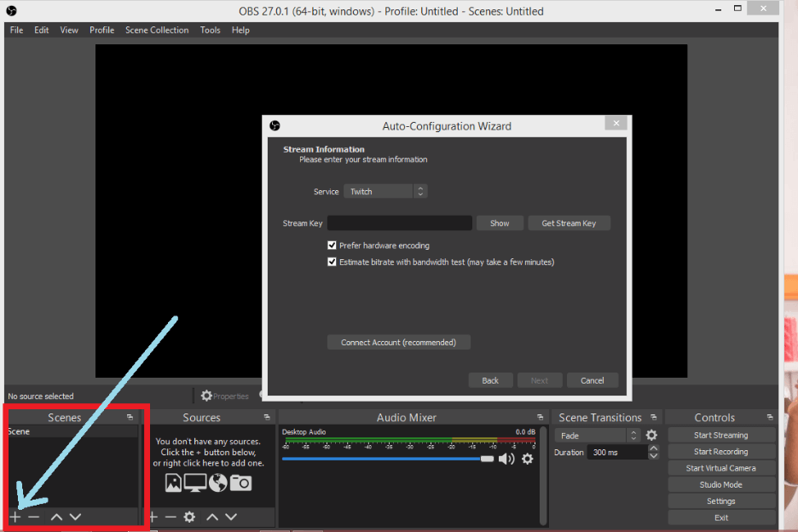Click the Duration field showing 300 ms
Screen dimensions: 798x532
(x=618, y=452)
